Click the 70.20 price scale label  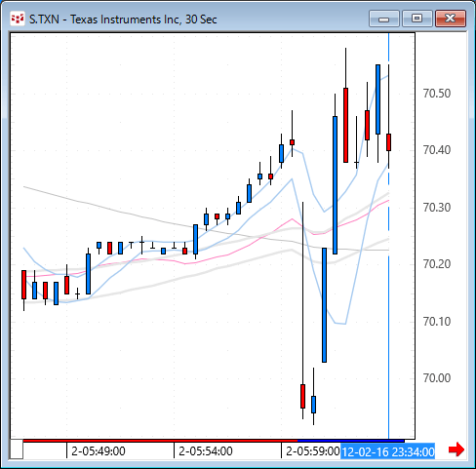tap(437, 264)
